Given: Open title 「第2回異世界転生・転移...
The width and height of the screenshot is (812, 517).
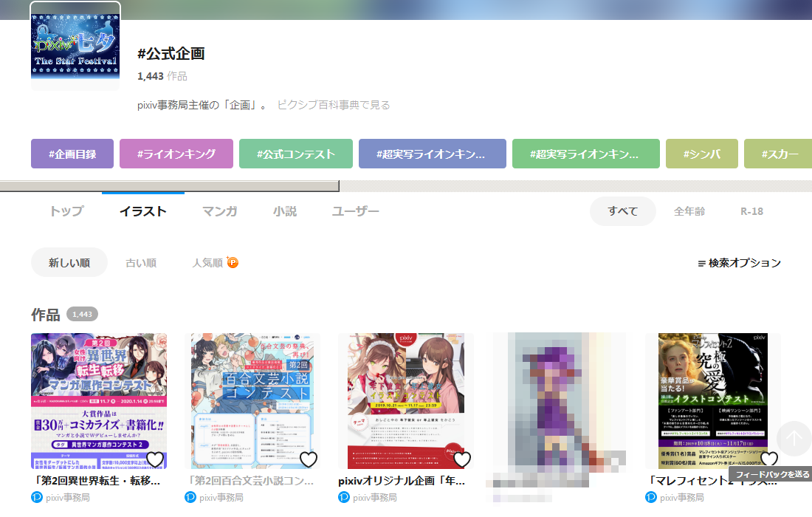Looking at the screenshot, I should point(96,481).
